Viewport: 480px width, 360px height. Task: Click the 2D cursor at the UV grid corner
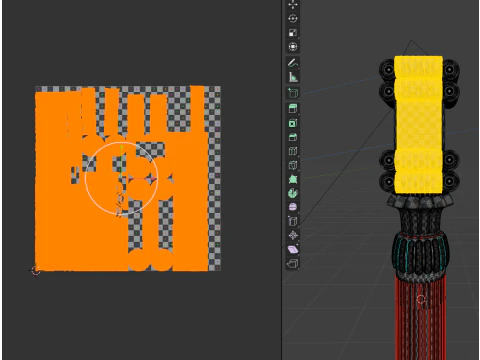(36, 271)
